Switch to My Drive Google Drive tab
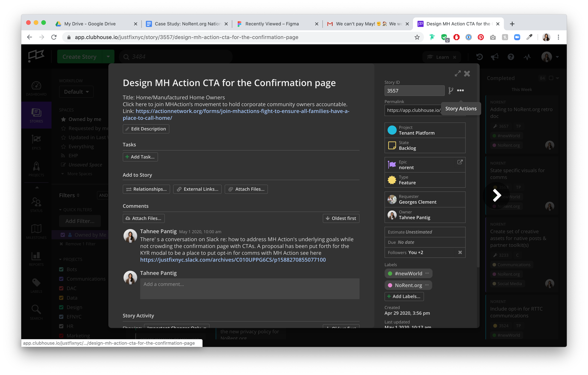The image size is (588, 375). click(90, 24)
